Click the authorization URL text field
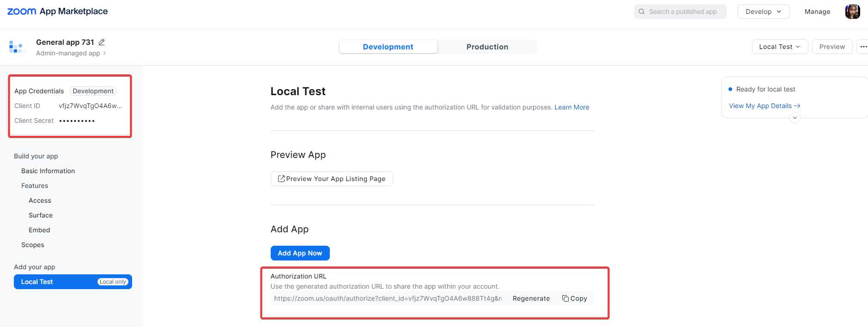Viewport: 868px width, 327px height. tap(388, 298)
